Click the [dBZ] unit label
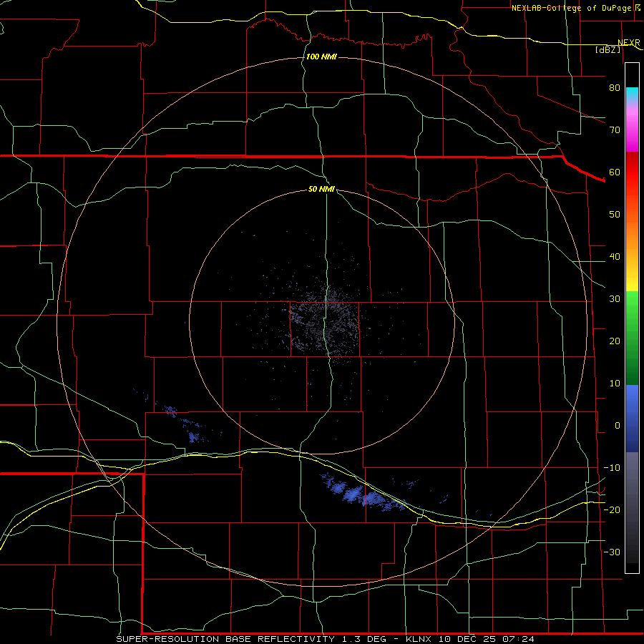The image size is (644, 644). (x=608, y=49)
